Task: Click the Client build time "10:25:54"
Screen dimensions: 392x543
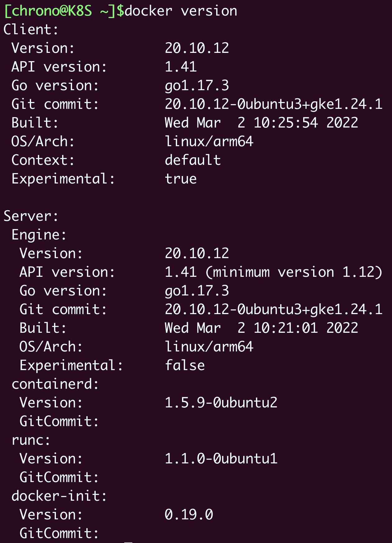Action: [x=286, y=123]
